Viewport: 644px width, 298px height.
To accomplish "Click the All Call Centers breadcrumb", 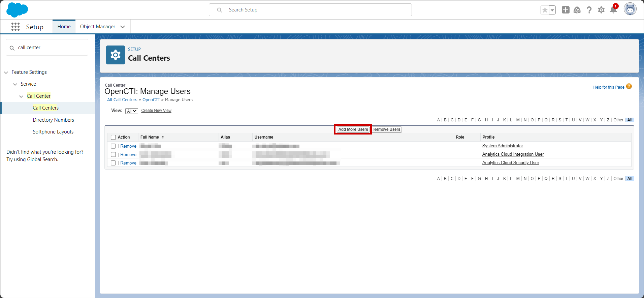I will tap(122, 100).
